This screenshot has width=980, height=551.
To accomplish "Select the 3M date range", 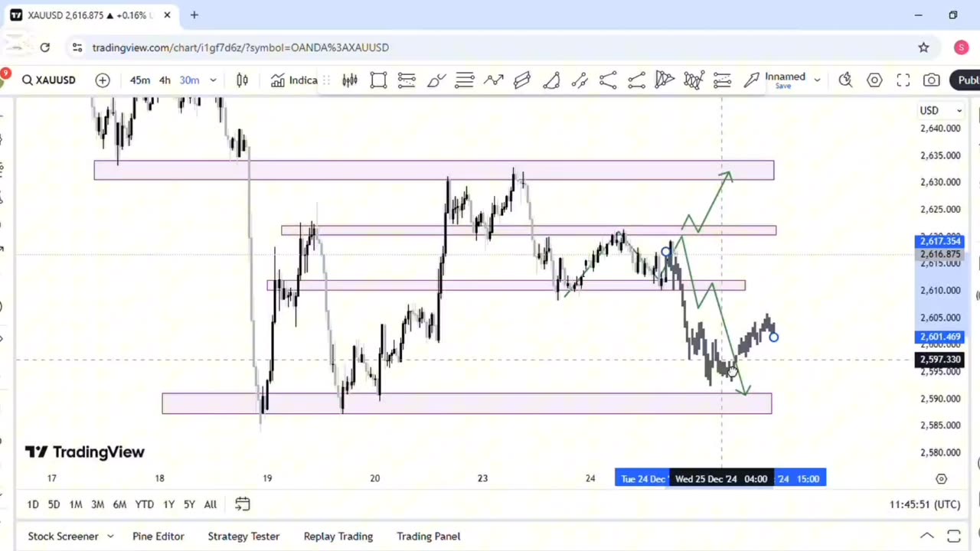I will tap(97, 504).
